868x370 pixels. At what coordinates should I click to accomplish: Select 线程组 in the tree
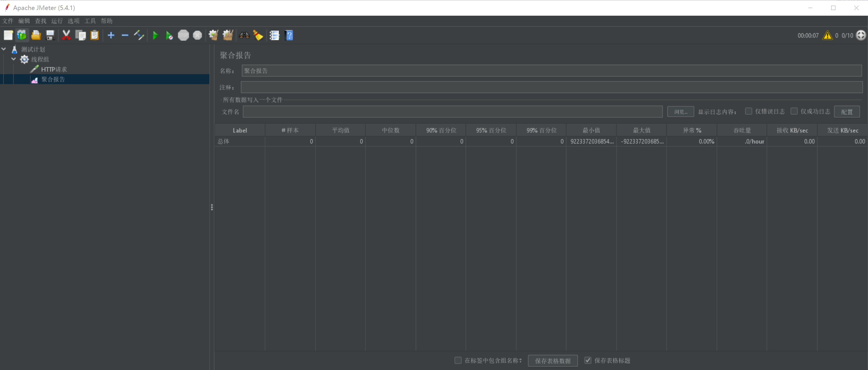click(x=40, y=59)
